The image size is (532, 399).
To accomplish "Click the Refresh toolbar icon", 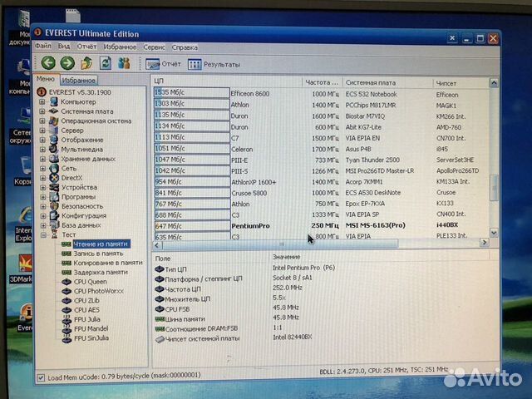I will tap(106, 63).
